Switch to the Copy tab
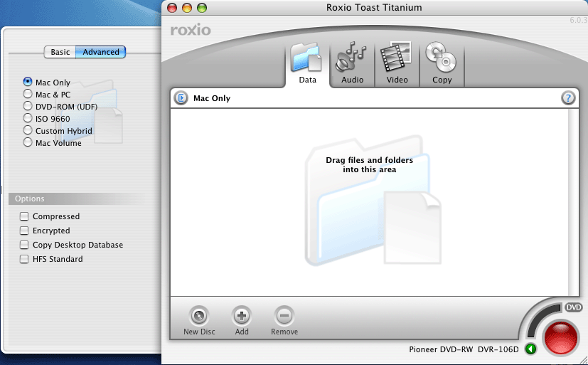 pos(442,63)
